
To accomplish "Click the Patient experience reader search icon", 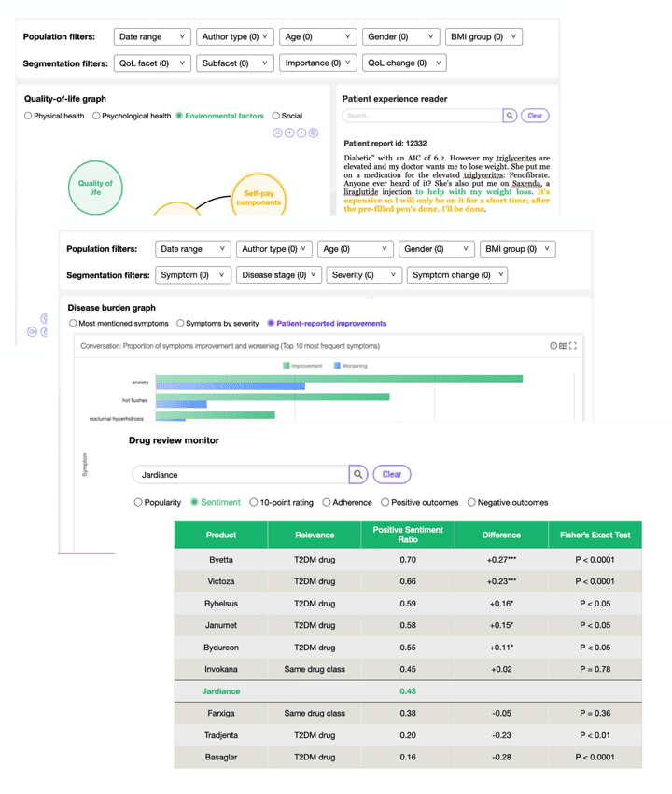I will tap(510, 116).
